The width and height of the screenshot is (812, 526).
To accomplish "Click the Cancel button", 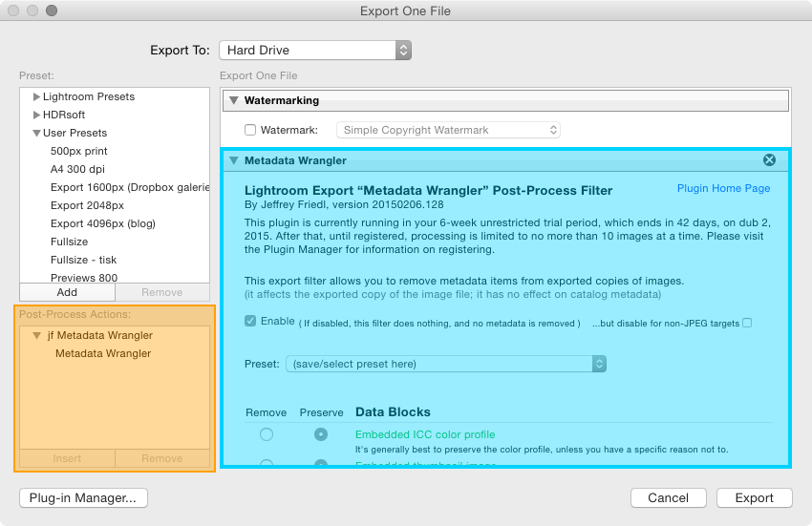I will click(x=669, y=498).
